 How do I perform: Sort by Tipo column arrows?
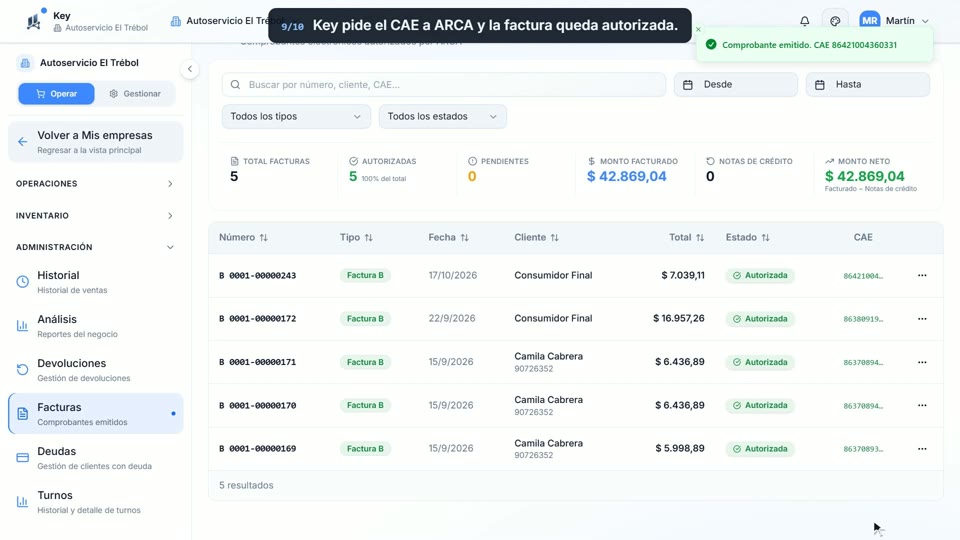(369, 238)
